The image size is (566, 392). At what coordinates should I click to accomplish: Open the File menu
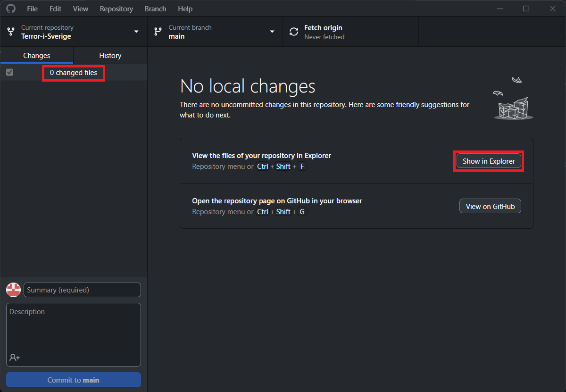tap(33, 8)
